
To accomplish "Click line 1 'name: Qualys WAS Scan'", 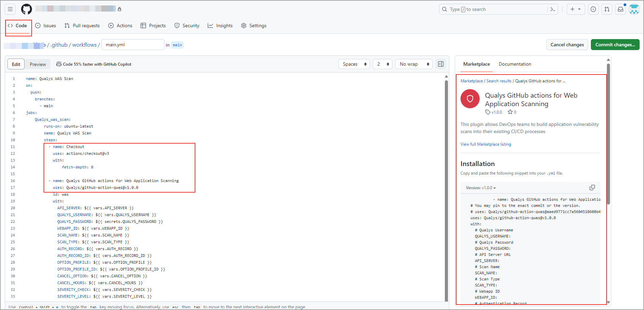I will (49, 79).
